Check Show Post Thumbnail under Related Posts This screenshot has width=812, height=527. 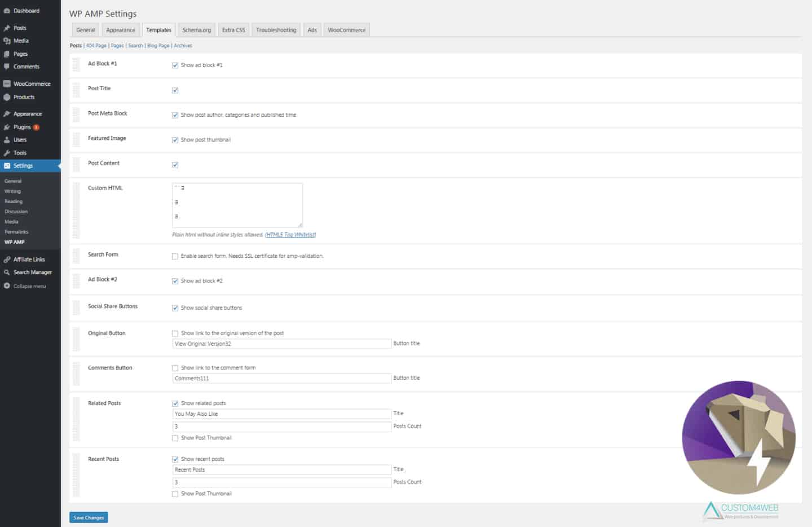tap(175, 438)
